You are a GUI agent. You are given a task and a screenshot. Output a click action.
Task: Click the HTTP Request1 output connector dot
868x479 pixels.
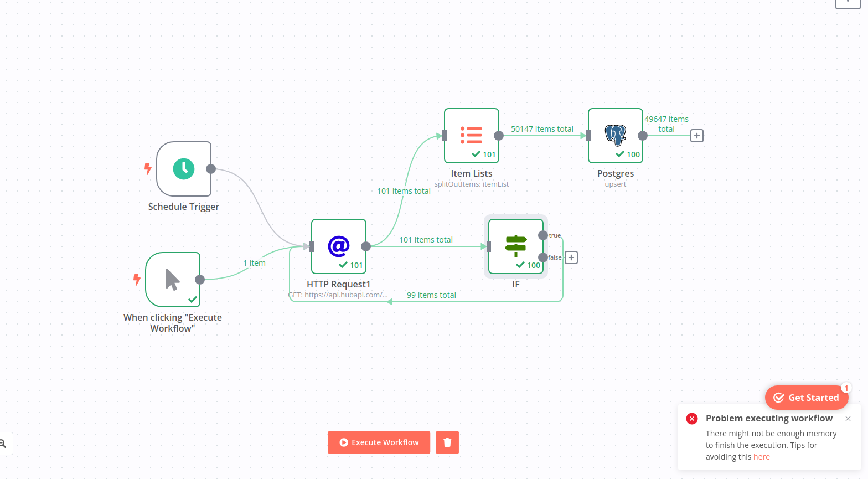366,246
